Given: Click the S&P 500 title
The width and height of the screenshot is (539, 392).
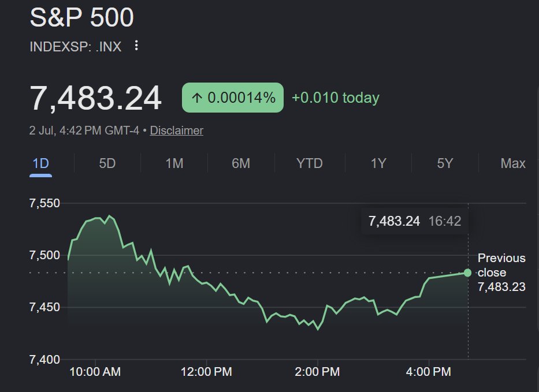Looking at the screenshot, I should 82,17.
